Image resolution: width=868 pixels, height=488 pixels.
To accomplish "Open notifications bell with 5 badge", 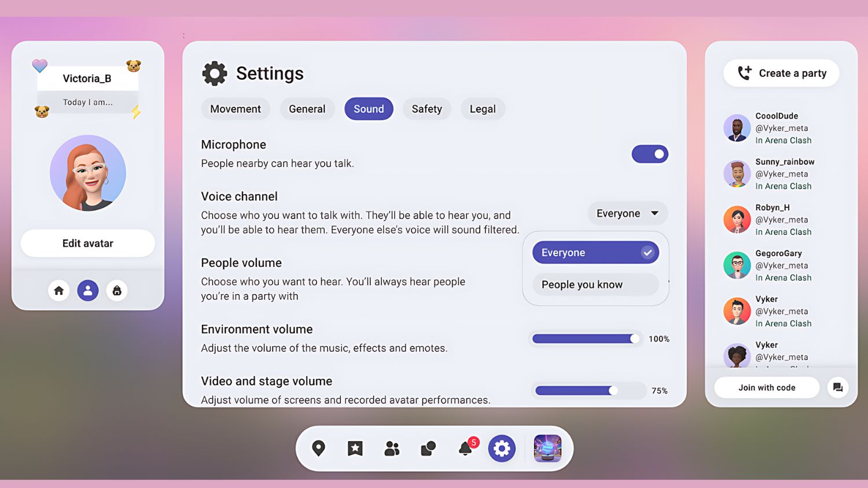I will click(x=466, y=448).
